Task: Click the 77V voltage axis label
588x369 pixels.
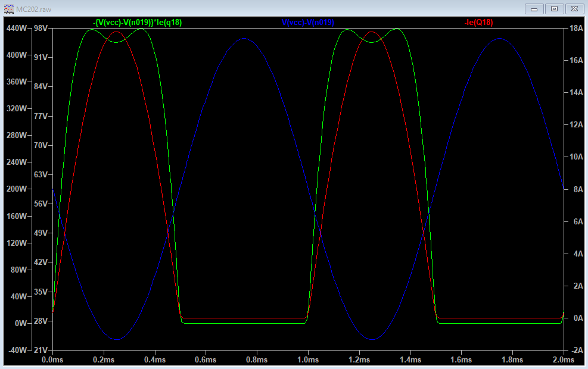Action: (x=41, y=116)
